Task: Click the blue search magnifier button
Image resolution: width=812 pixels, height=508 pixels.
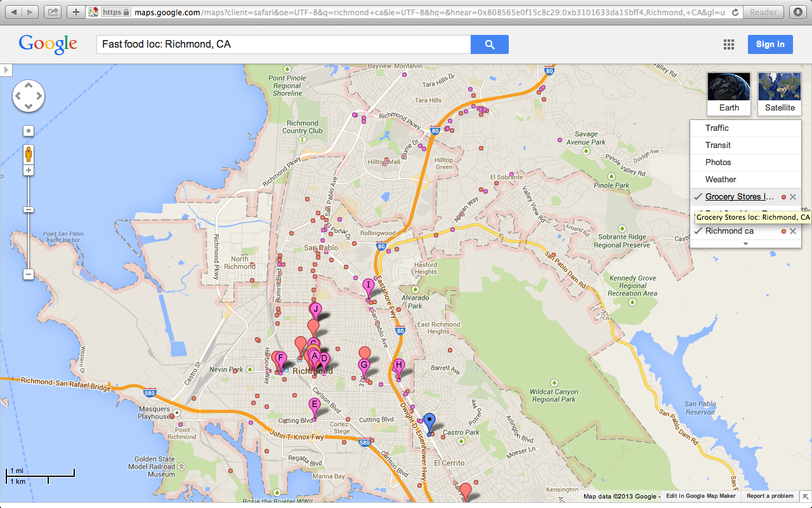Action: tap(489, 44)
